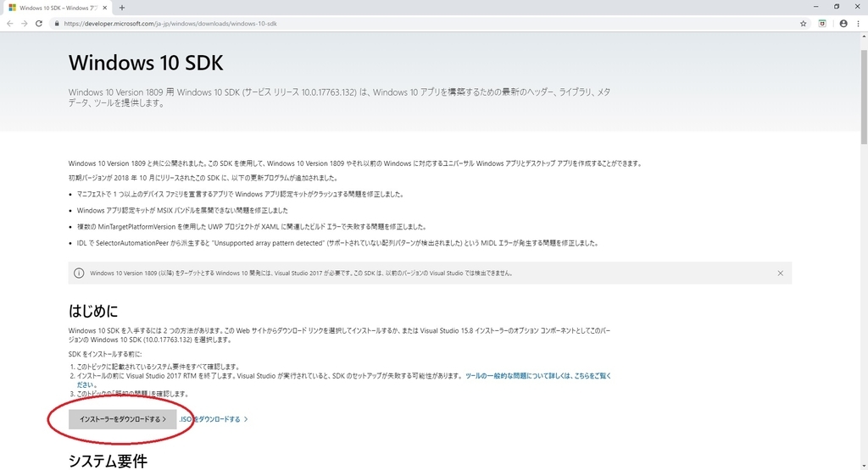Click the bullet mentioning MinTargetPlatformVersion
868x470 pixels.
pos(251,227)
